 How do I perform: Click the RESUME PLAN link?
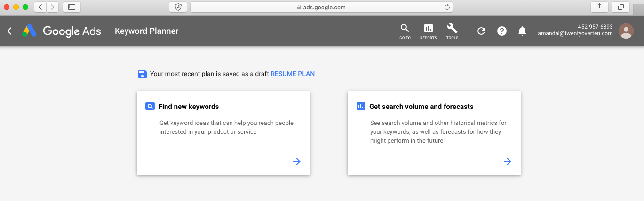tap(293, 74)
